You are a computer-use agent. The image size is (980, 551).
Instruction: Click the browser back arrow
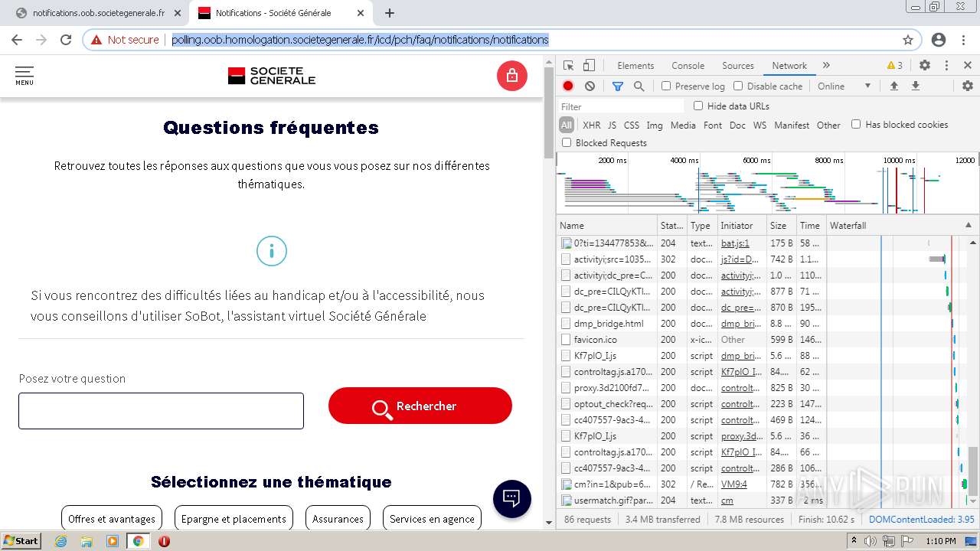coord(18,40)
